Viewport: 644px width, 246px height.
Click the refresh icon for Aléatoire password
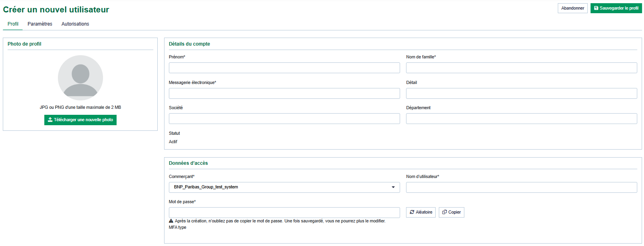pos(412,212)
